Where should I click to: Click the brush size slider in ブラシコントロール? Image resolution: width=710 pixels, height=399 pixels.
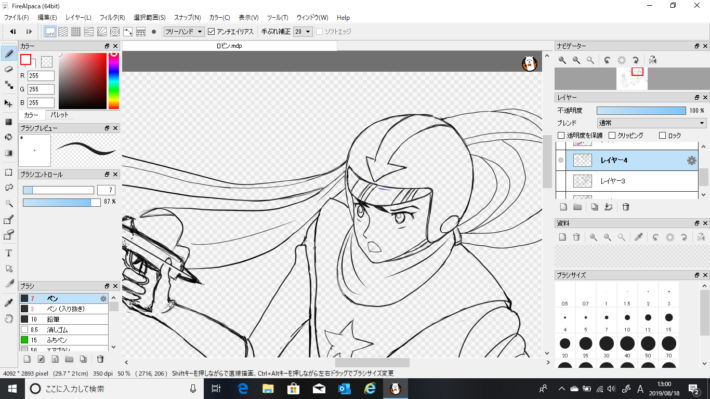[x=58, y=190]
